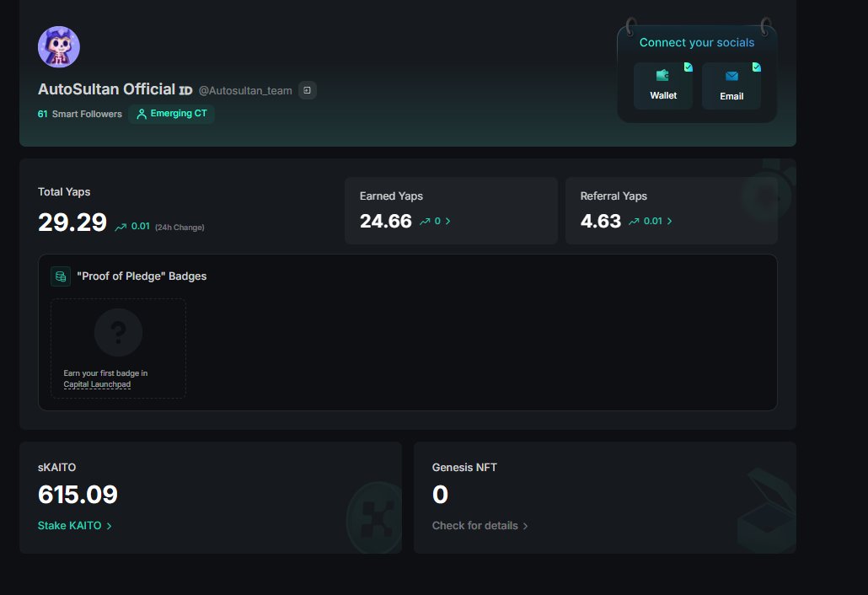The image size is (868, 595).
Task: Click the Referral Yaps trend arrow icon
Action: 634,222
